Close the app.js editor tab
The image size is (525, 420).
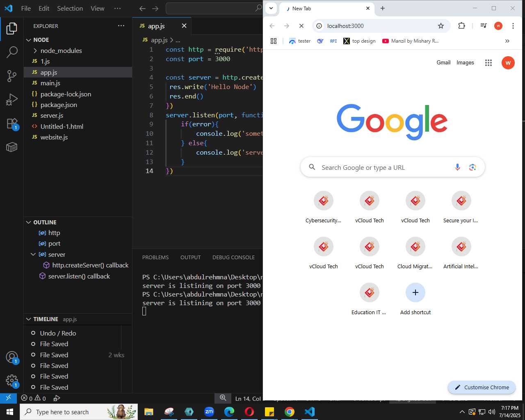click(184, 26)
